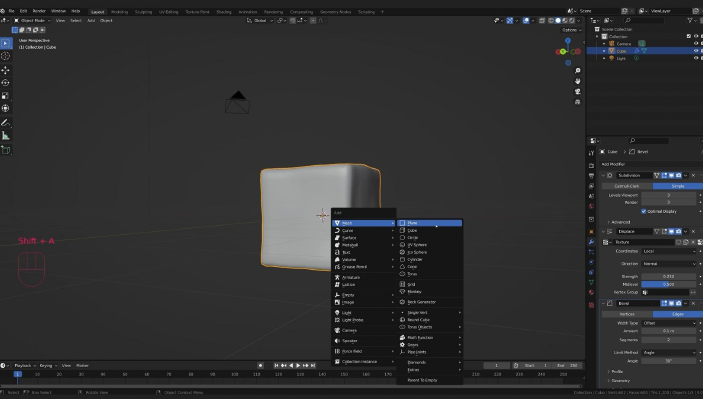
Task: Adjust the Bevel Amount field
Action: click(x=669, y=331)
